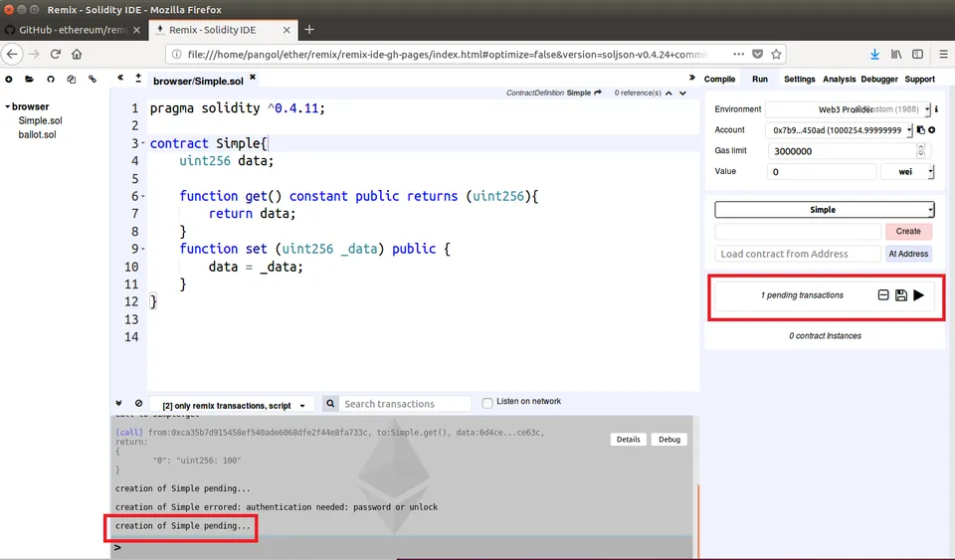
Task: Save recorded transactions floppy icon
Action: pos(901,295)
